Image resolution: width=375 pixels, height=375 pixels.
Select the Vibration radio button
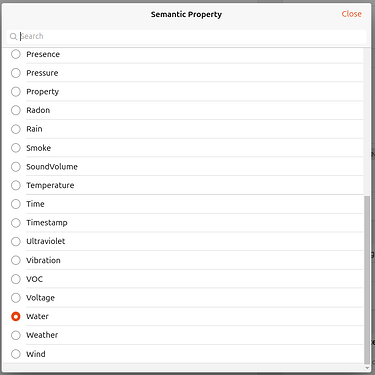(16, 260)
